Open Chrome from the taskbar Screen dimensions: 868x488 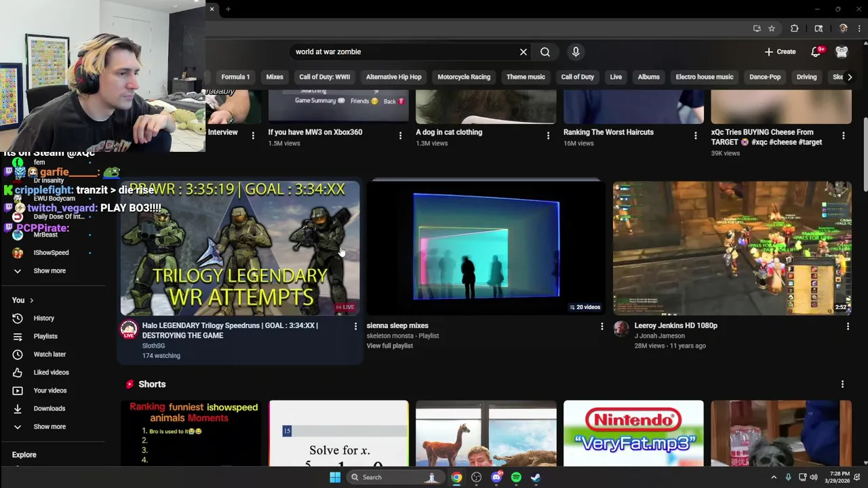tap(457, 477)
